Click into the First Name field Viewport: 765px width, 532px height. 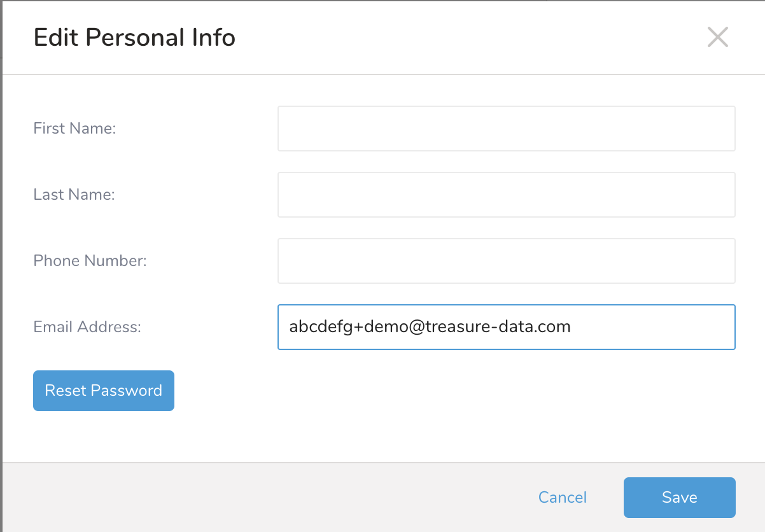tap(506, 129)
